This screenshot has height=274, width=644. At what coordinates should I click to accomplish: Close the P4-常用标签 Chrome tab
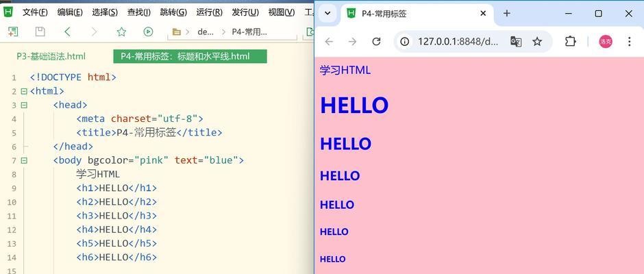pyautogui.click(x=483, y=14)
